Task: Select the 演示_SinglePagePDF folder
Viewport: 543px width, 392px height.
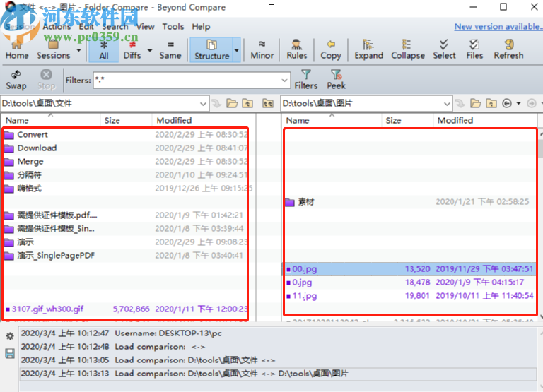Action: point(56,256)
